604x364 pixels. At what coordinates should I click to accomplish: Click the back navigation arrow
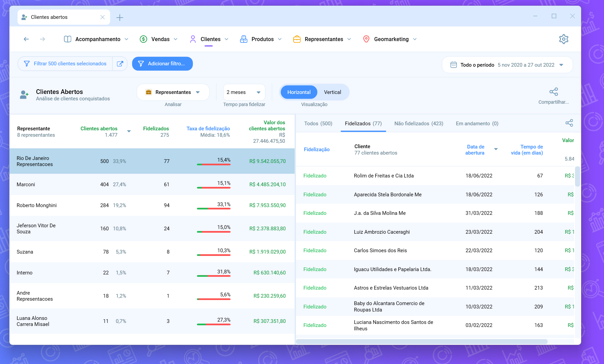(26, 39)
